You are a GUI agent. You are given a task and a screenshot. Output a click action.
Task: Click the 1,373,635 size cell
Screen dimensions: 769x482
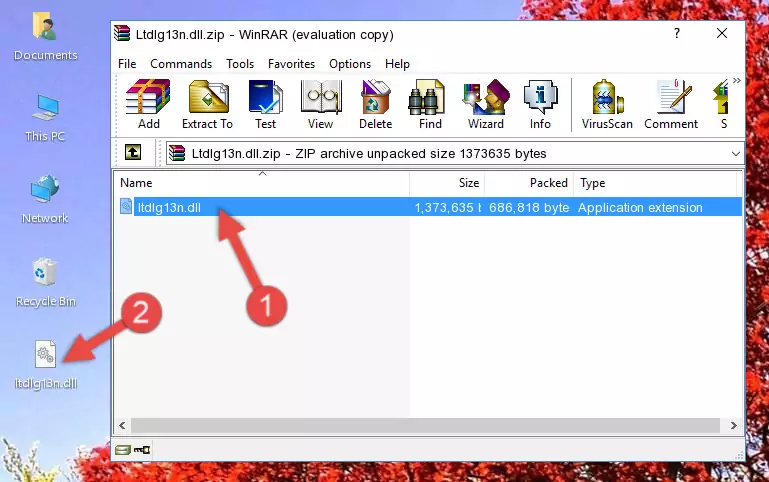(x=447, y=207)
